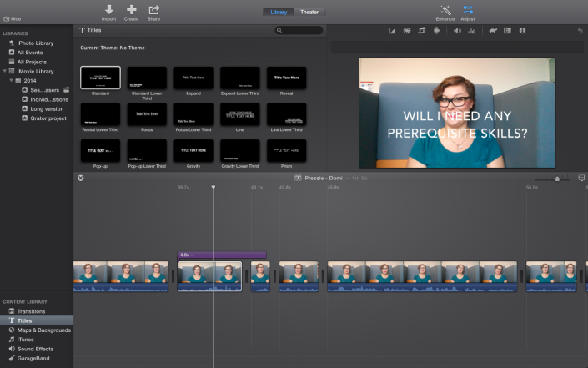The width and height of the screenshot is (588, 368).
Task: Select iPhoto Library in sidebar
Action: [x=37, y=43]
